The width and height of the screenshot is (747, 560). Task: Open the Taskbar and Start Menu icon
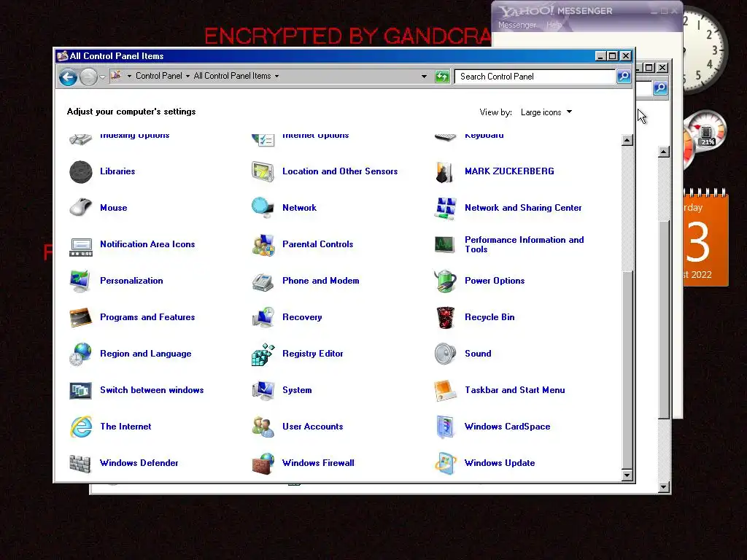tap(445, 391)
